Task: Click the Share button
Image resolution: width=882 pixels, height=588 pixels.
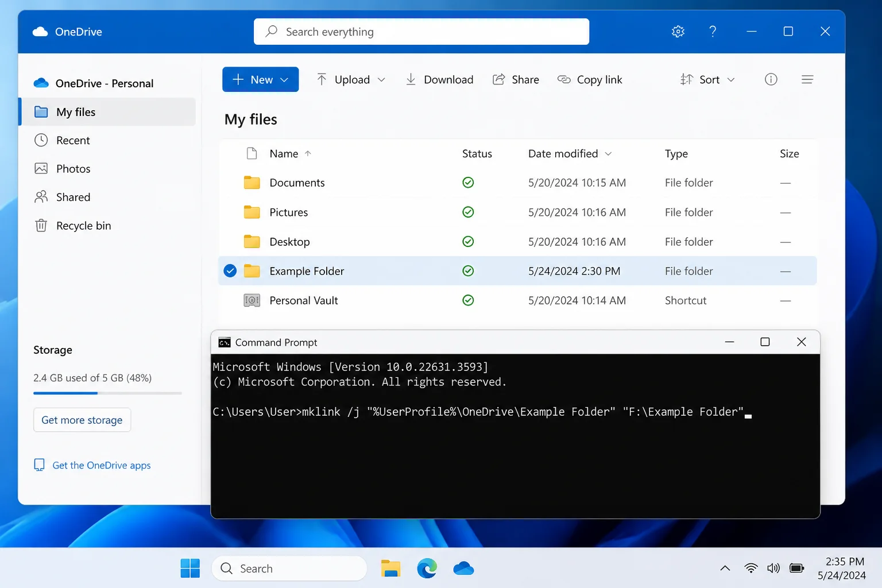Action: (516, 80)
